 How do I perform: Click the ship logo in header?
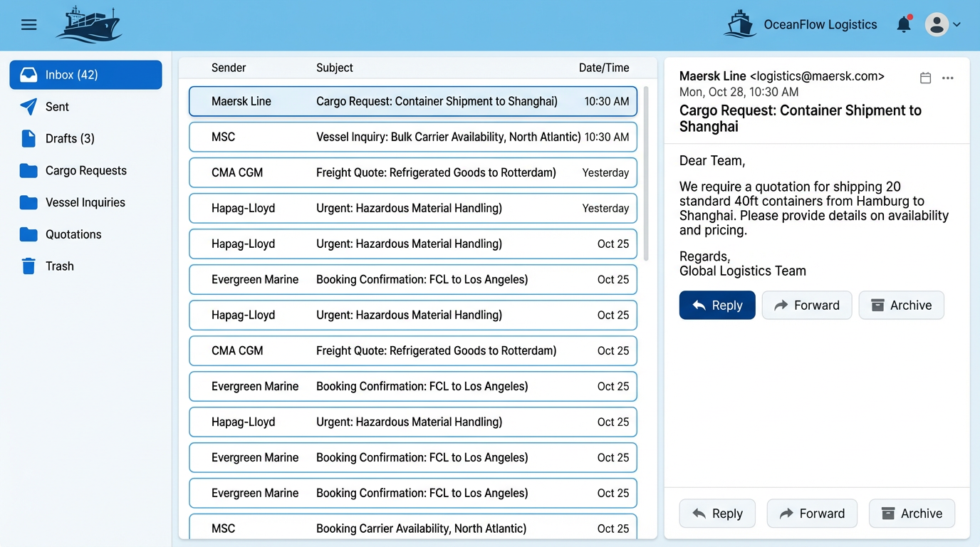(89, 25)
